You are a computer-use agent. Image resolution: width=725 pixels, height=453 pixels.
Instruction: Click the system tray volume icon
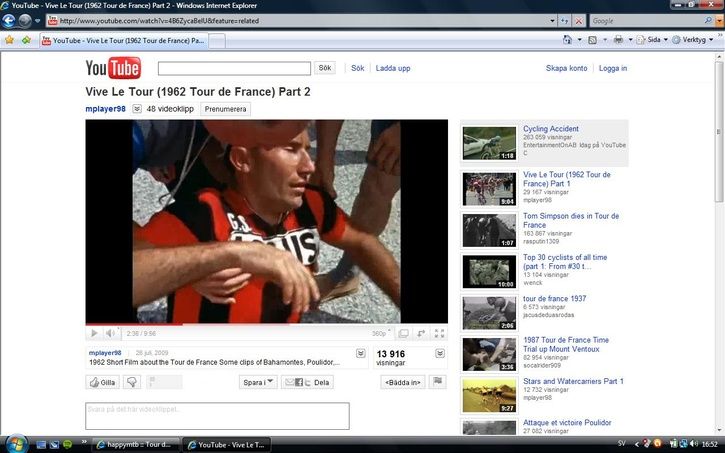coord(693,444)
